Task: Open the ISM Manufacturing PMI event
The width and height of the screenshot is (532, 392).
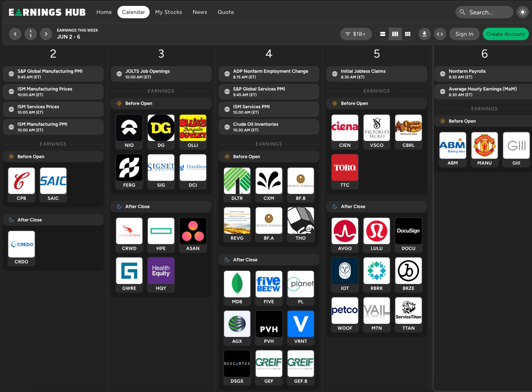Action: click(53, 127)
